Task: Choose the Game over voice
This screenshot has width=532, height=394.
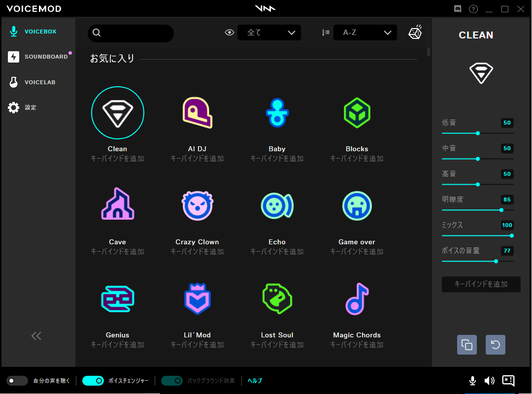Action: tap(357, 206)
